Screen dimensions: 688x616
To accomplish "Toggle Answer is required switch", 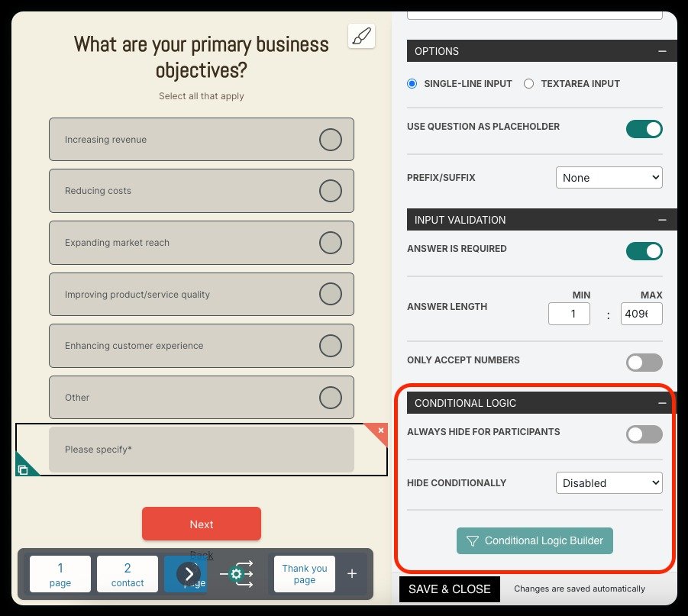I will 644,251.
